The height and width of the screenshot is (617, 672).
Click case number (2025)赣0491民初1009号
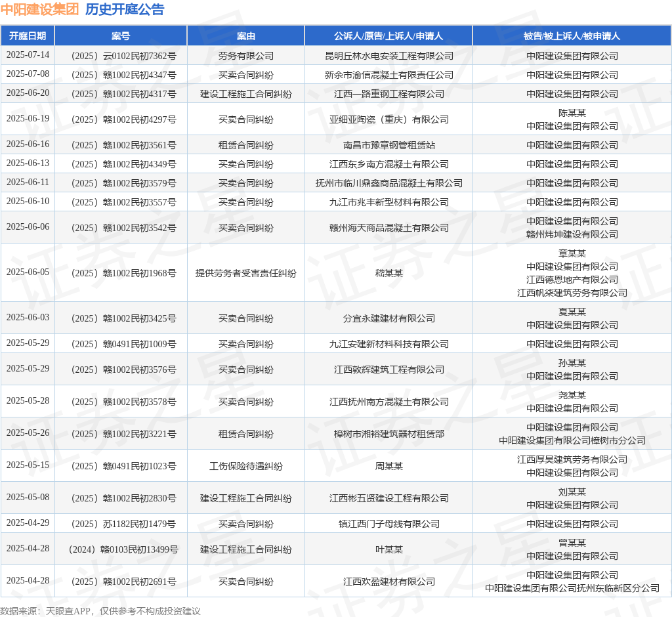click(123, 344)
